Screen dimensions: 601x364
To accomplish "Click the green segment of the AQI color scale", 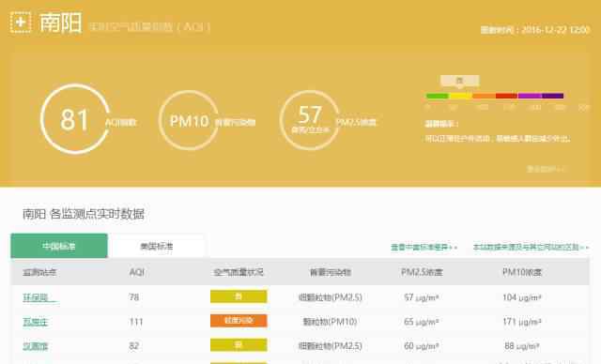I will click(x=438, y=96).
